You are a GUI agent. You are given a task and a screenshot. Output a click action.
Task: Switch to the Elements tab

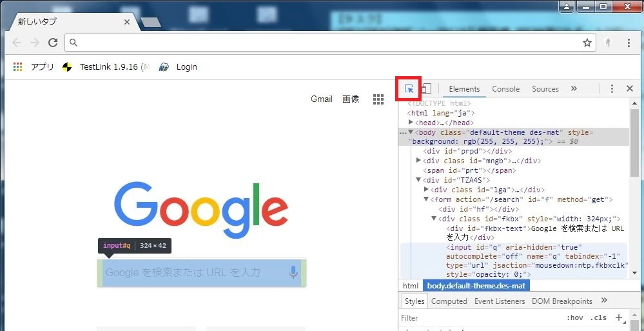pyautogui.click(x=464, y=89)
